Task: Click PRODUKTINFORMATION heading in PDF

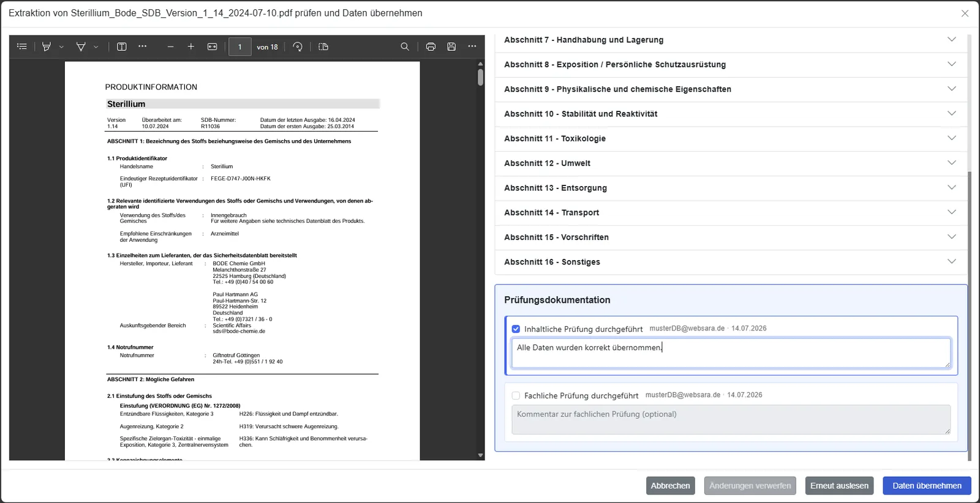Action: 151,87
